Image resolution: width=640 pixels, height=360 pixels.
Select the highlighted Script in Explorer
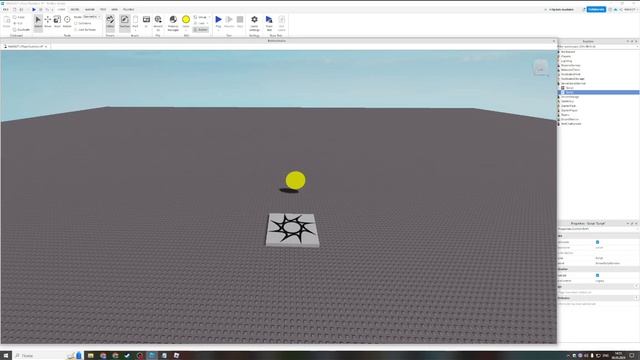[598, 92]
